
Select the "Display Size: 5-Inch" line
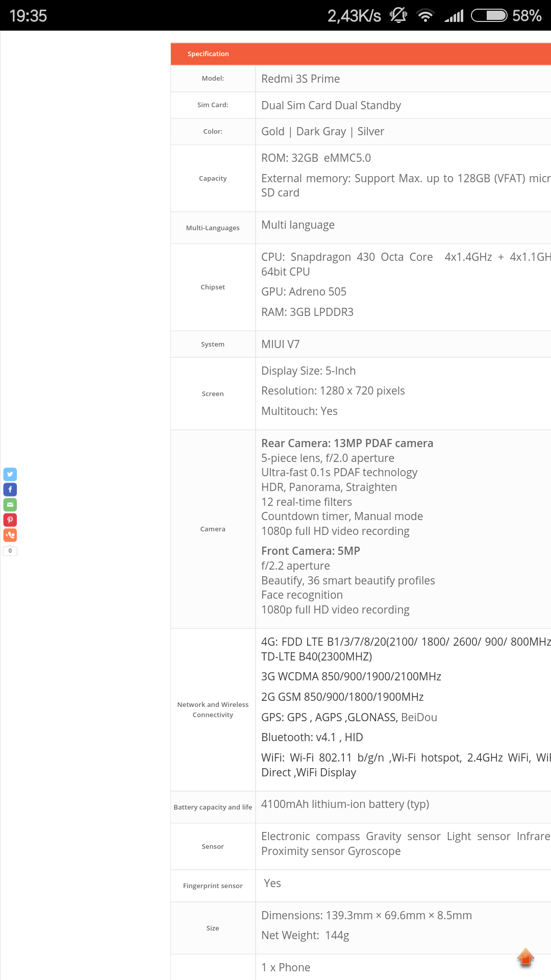click(x=309, y=371)
